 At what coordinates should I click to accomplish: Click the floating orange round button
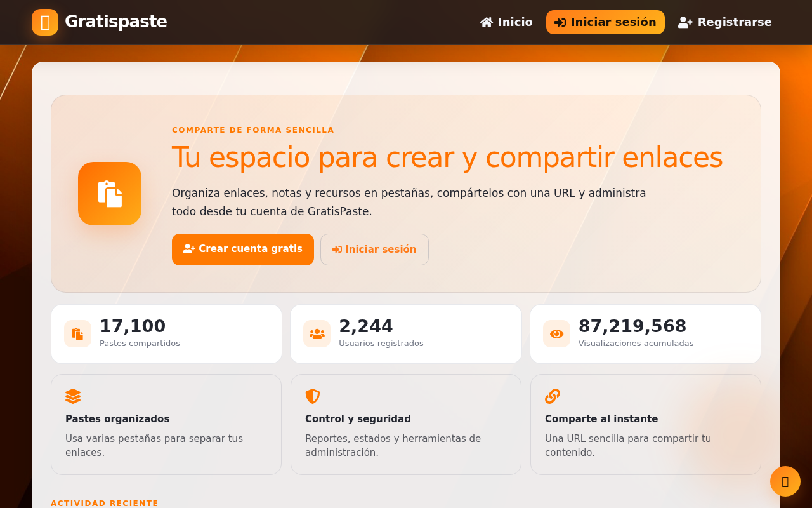click(785, 481)
